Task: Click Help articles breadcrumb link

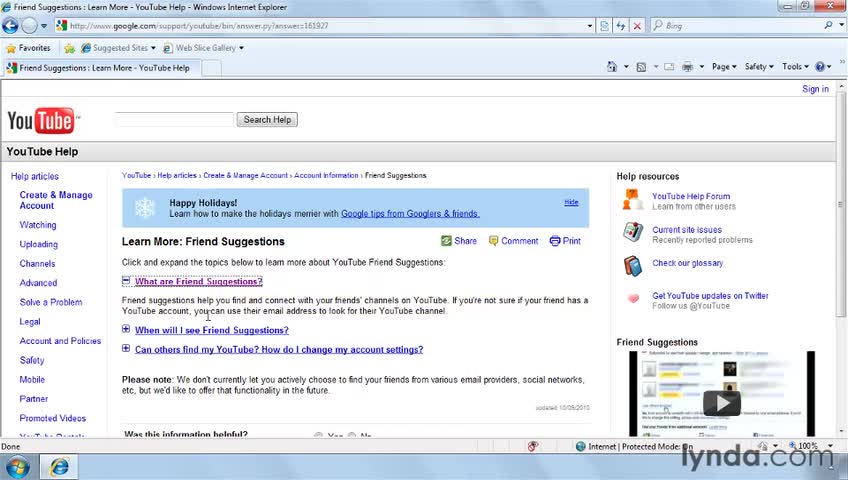Action: (x=177, y=176)
